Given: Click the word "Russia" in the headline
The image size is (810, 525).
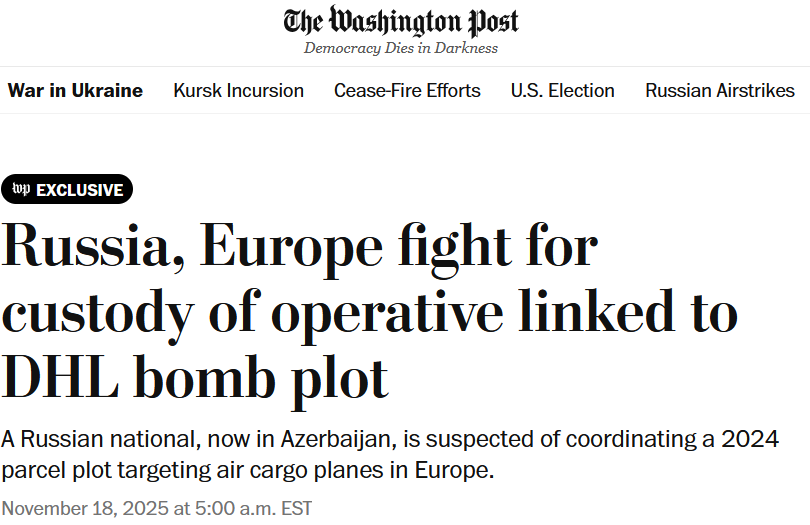Looking at the screenshot, I should (88, 249).
